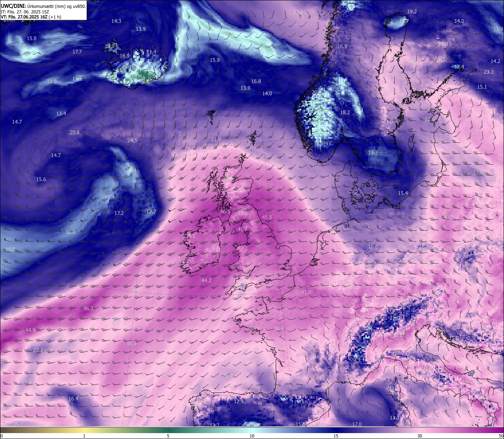Click the 16.4 value label
The image size is (504, 439).
(x=73, y=399)
